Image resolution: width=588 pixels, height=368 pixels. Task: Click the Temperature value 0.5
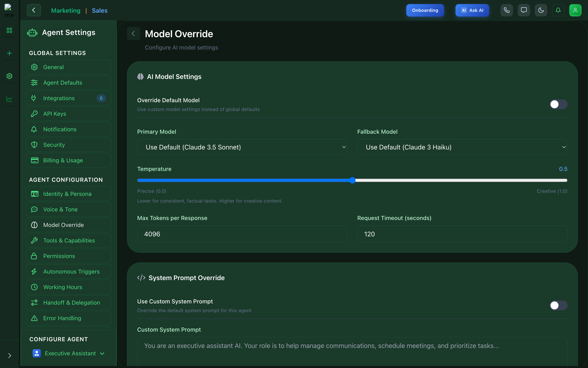click(563, 169)
